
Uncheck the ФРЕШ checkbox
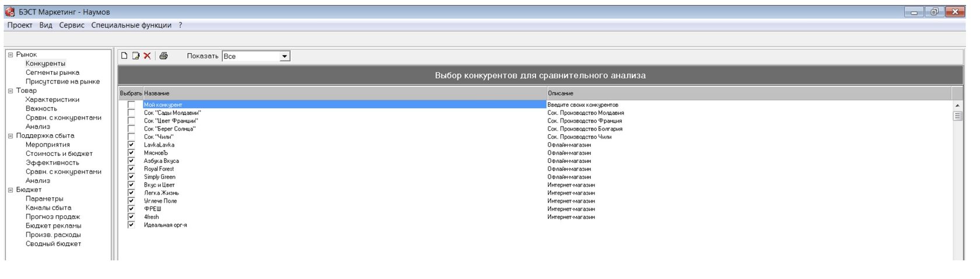click(131, 209)
